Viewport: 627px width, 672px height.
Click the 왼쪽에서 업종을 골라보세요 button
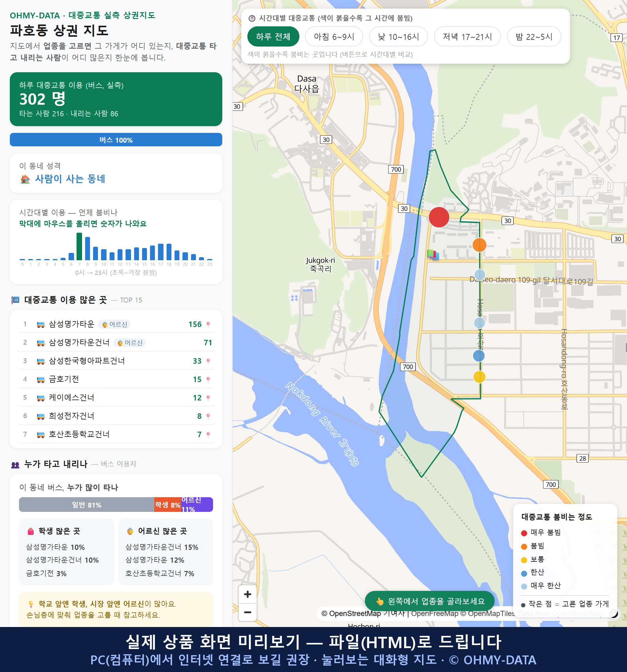tap(430, 601)
